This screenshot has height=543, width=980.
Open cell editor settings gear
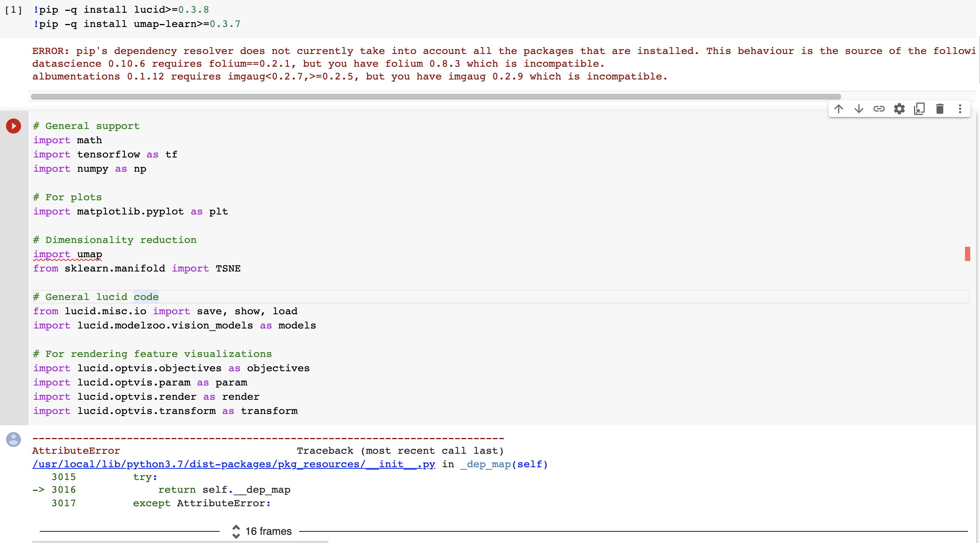point(899,109)
